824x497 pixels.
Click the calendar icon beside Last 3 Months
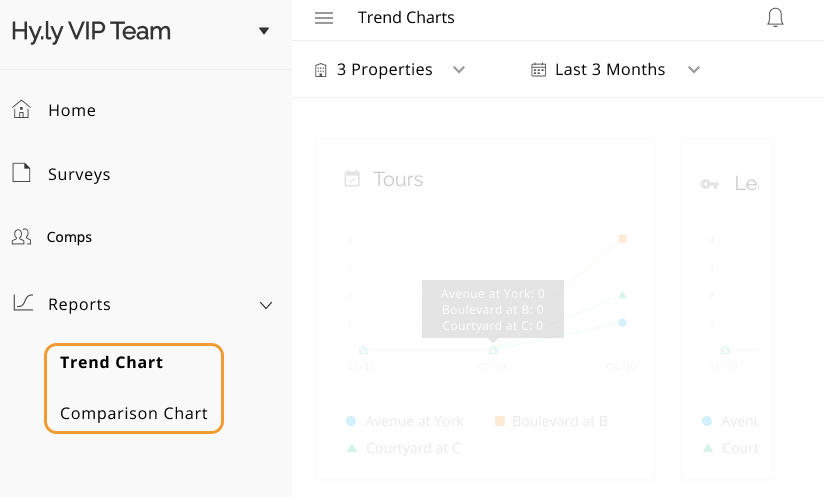[x=539, y=70]
